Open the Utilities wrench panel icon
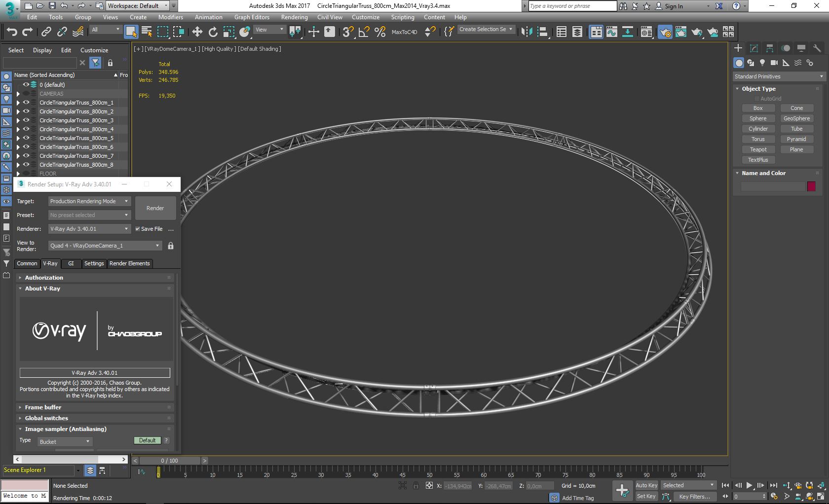This screenshot has width=829, height=504. [x=817, y=48]
